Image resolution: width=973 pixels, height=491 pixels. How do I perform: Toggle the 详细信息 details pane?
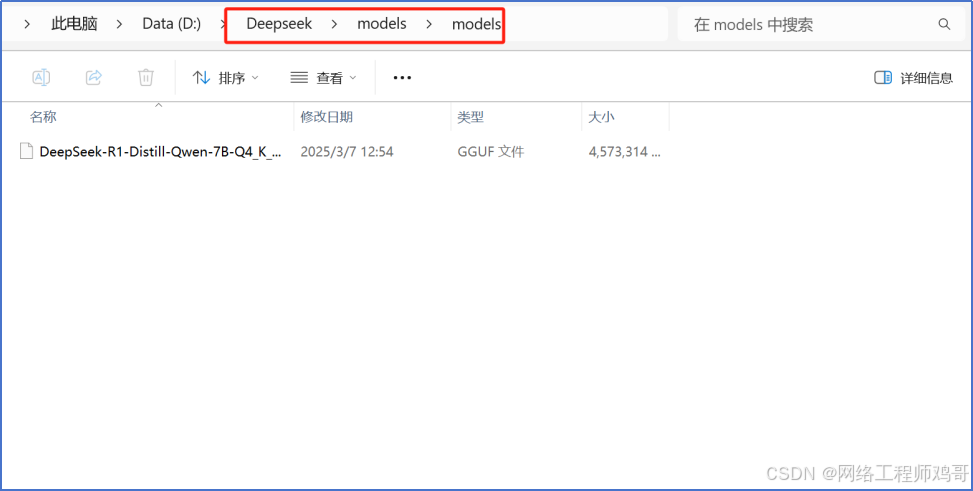point(913,78)
